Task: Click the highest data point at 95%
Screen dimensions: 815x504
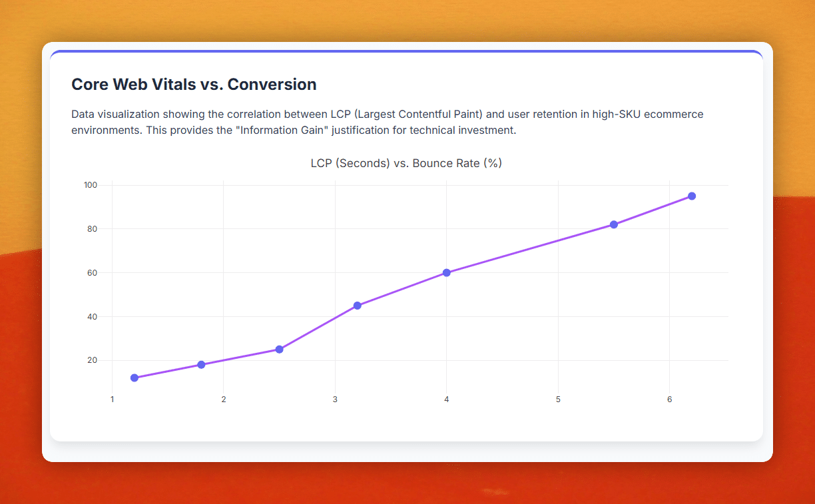Action: click(692, 196)
